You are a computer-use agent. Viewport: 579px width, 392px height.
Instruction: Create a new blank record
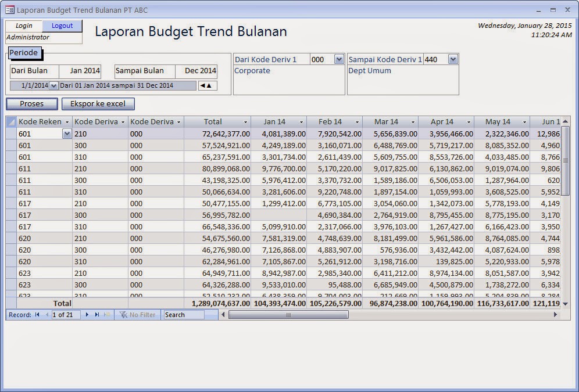[x=107, y=315]
